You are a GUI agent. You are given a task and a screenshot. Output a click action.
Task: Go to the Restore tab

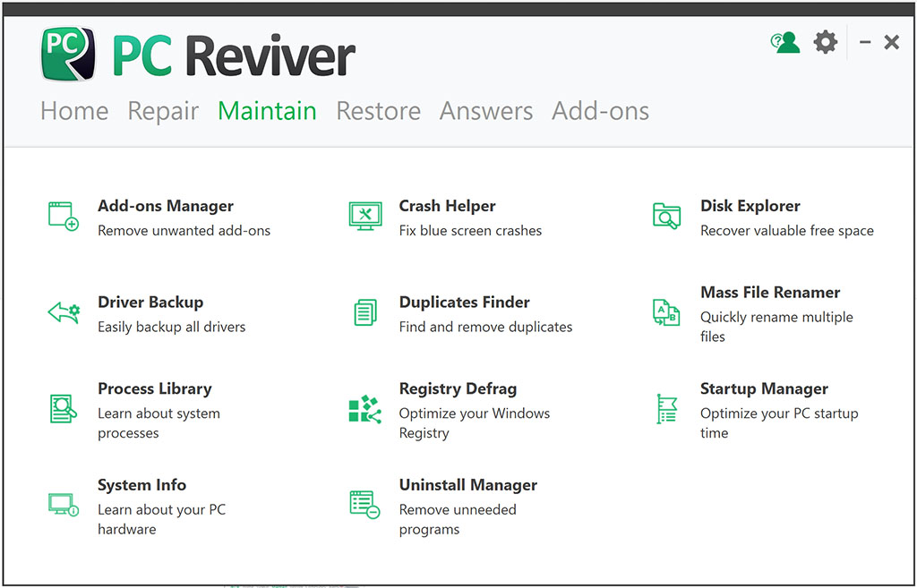(x=379, y=111)
